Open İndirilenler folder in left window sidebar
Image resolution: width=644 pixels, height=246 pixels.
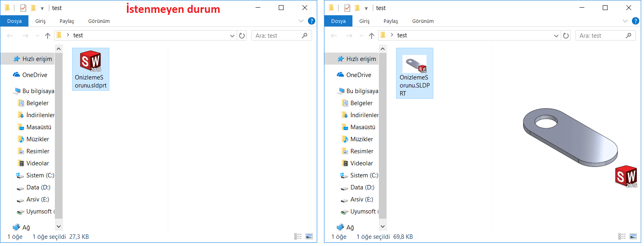point(36,115)
